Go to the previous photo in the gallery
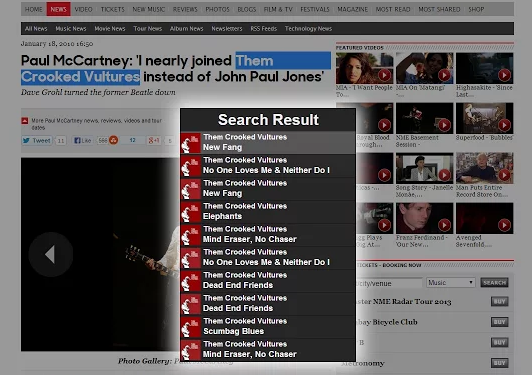The height and width of the screenshot is (375, 532). click(51, 255)
